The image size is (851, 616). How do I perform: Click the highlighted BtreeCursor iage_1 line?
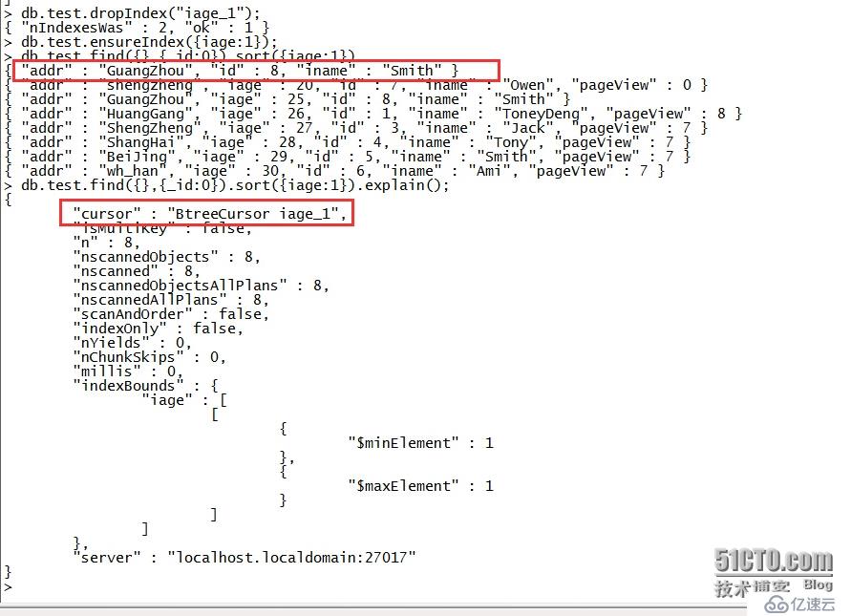click(x=206, y=213)
